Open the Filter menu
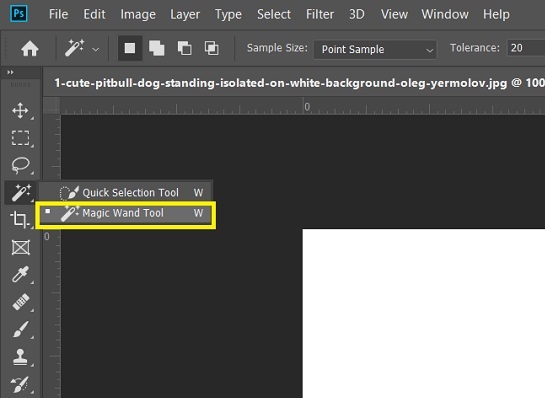The image size is (545, 398). pos(320,14)
